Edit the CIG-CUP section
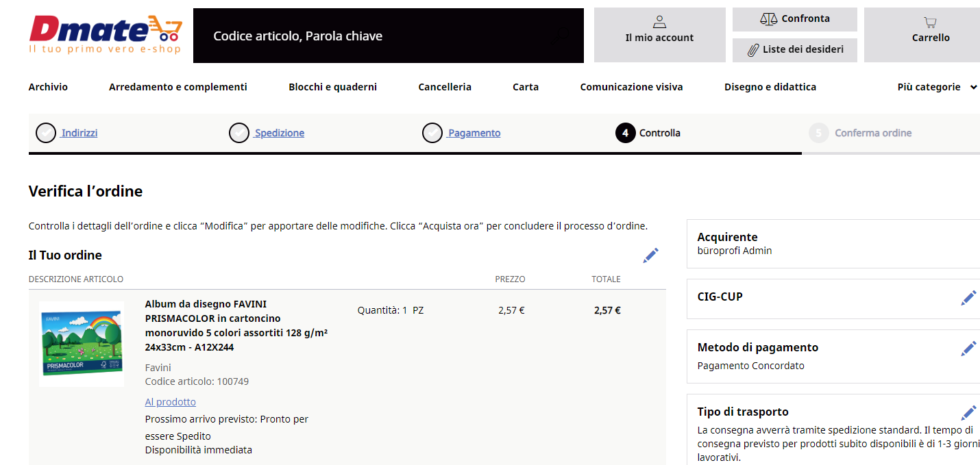The image size is (980, 465). coord(968,298)
